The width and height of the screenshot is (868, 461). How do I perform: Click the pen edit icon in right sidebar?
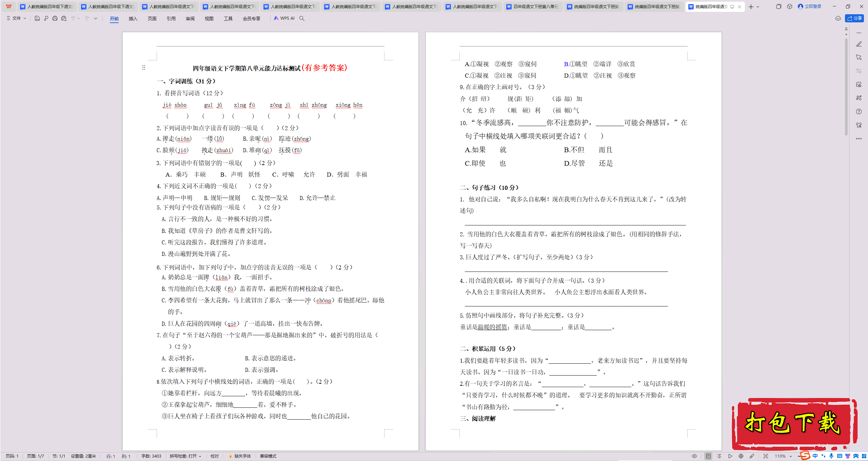click(x=859, y=44)
